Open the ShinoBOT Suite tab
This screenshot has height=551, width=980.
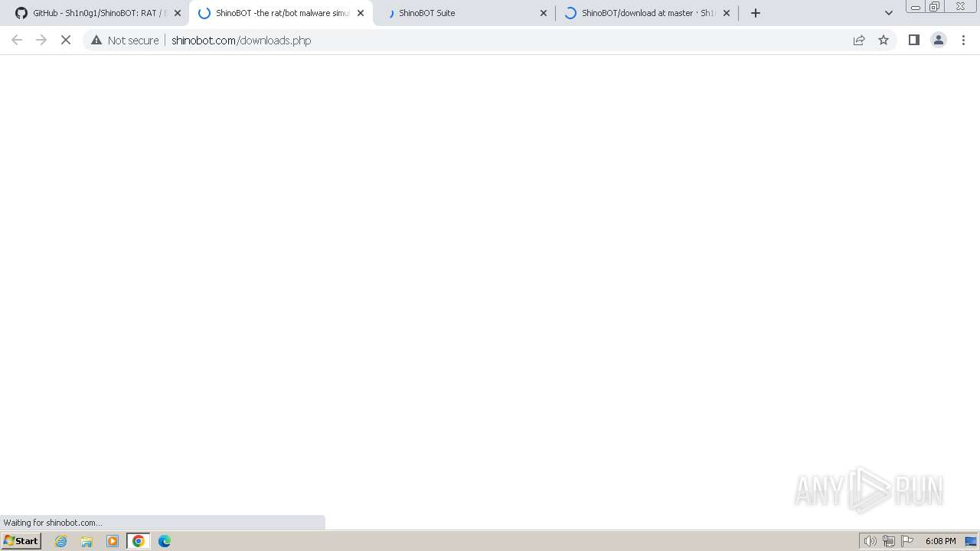click(x=465, y=13)
